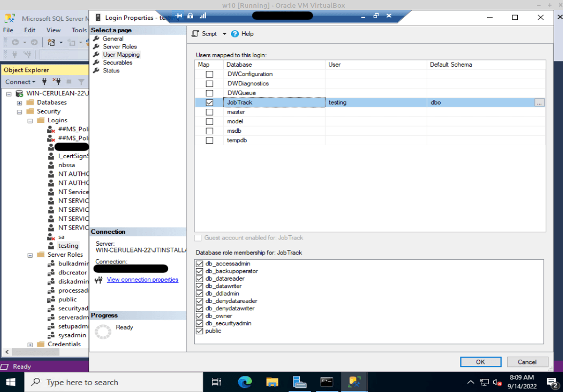Uncheck the db_accessadmin role
The image size is (563, 392).
[200, 264]
